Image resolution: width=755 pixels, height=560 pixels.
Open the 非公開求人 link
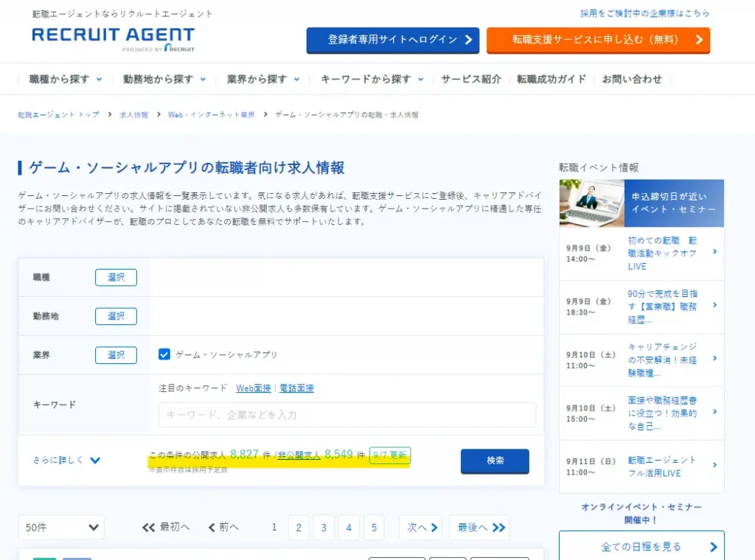[x=299, y=455]
